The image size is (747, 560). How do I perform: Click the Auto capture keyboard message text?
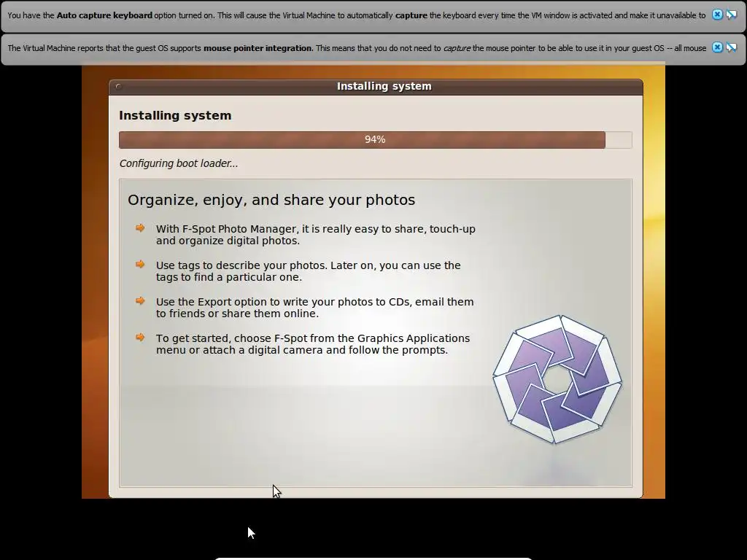pos(356,15)
